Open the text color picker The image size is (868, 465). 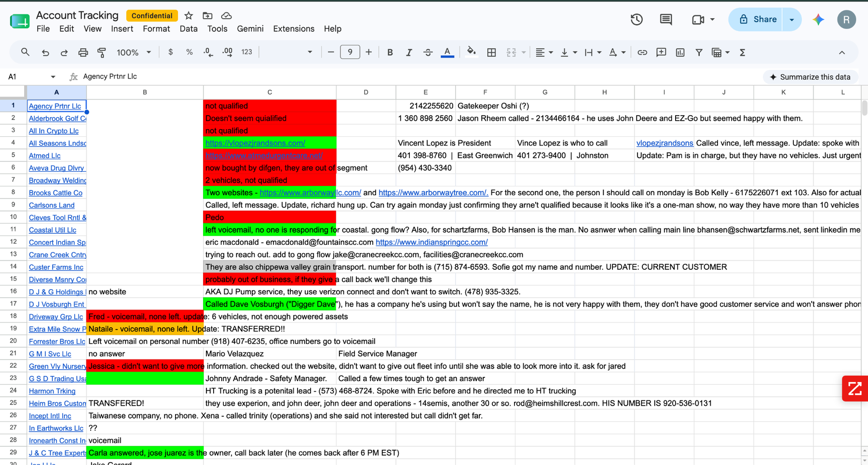click(x=447, y=53)
